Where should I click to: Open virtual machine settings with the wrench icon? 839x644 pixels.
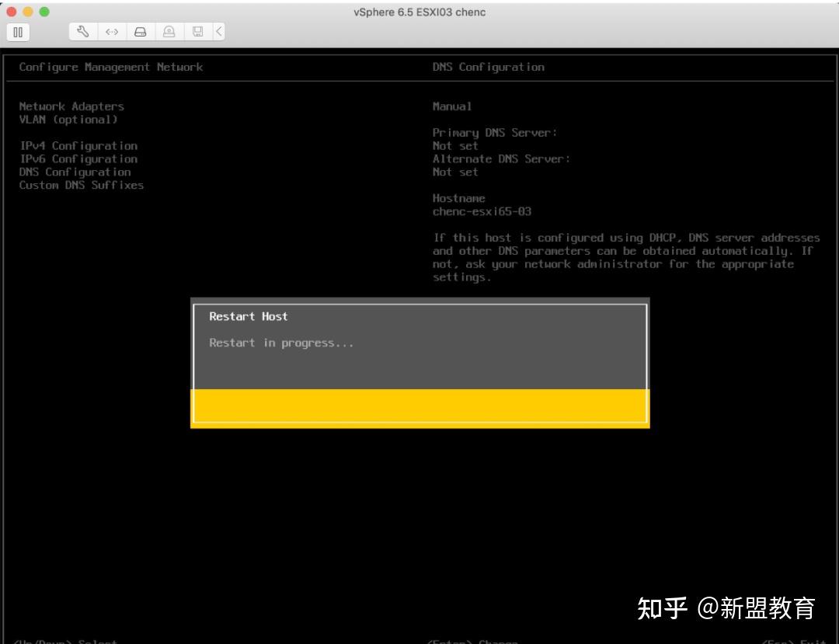point(82,32)
